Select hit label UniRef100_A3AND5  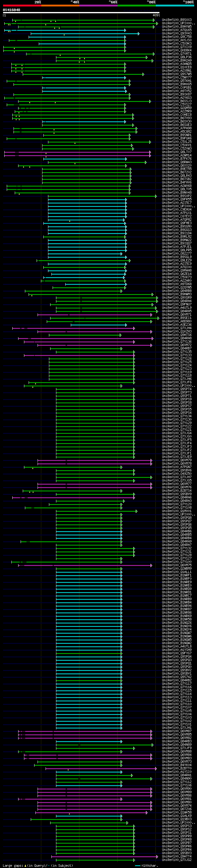(x=177, y=64)
